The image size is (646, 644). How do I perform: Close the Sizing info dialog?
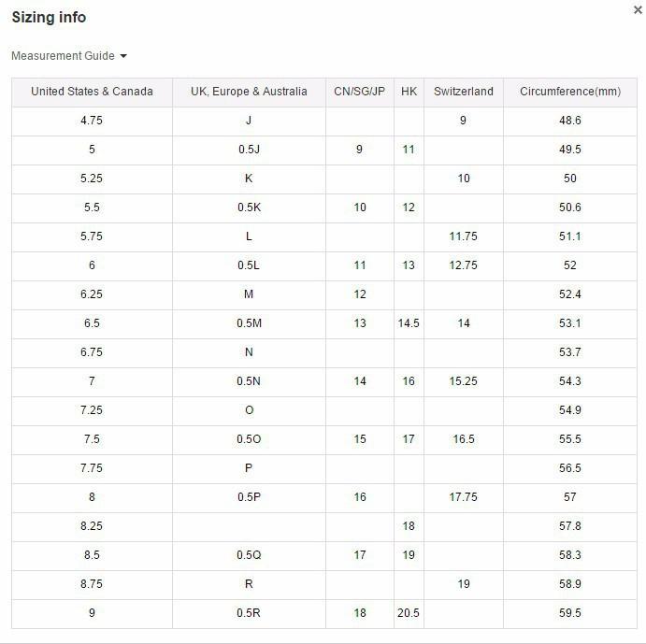(x=638, y=9)
